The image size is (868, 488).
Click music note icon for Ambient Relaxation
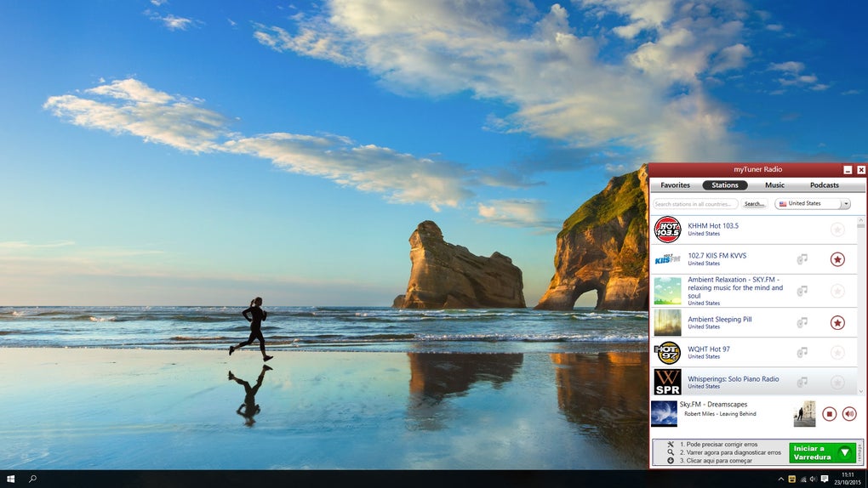tap(802, 291)
